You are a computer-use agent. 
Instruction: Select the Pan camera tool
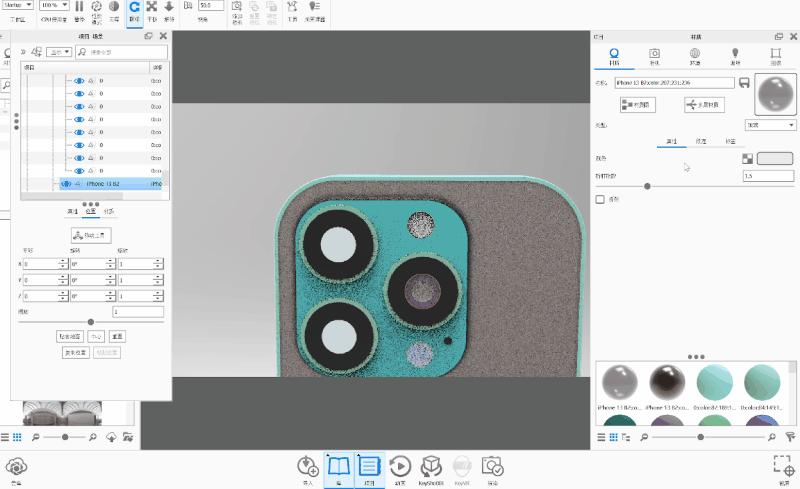click(x=152, y=8)
